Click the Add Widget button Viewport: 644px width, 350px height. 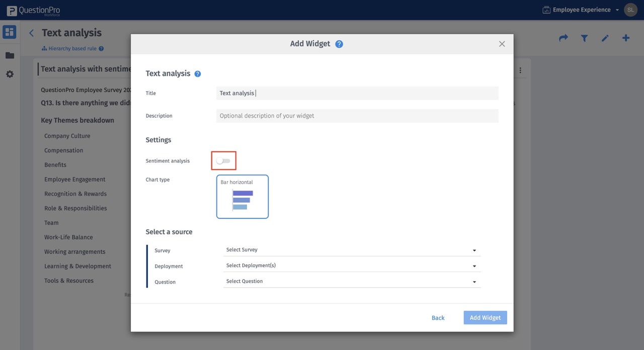(485, 317)
